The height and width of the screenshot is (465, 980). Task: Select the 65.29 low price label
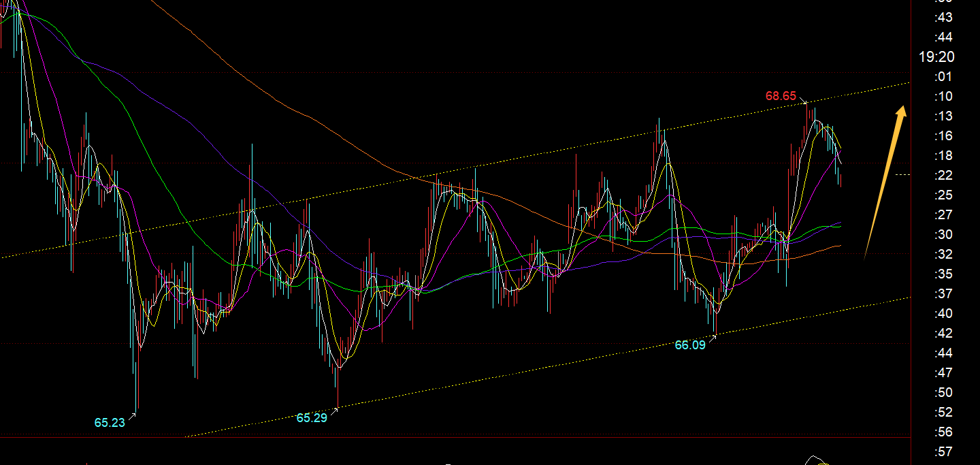pos(311,418)
